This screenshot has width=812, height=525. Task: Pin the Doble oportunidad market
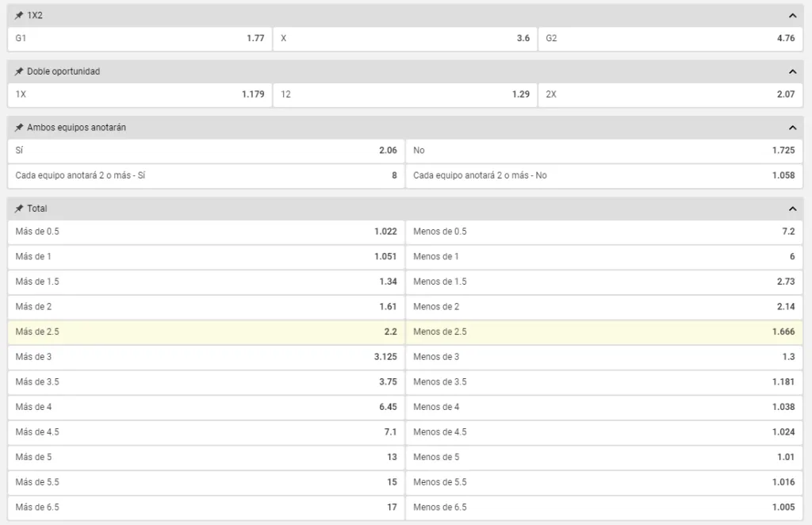pyautogui.click(x=19, y=71)
